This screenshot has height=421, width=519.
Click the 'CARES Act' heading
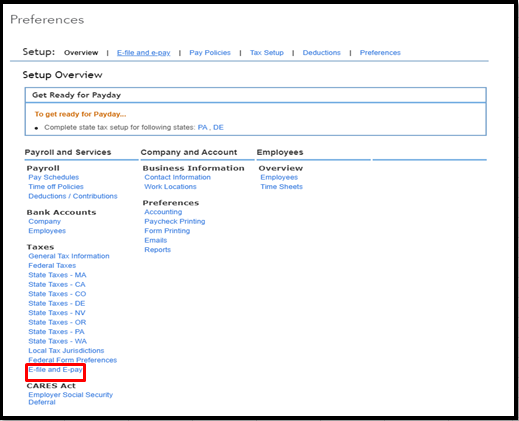pos(51,386)
